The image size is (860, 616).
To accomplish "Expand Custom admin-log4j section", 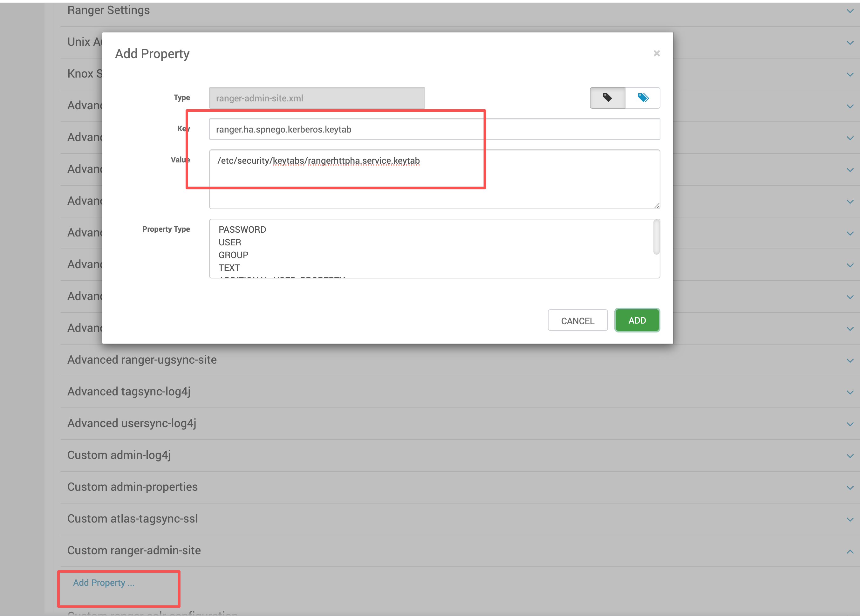I will pyautogui.click(x=119, y=455).
